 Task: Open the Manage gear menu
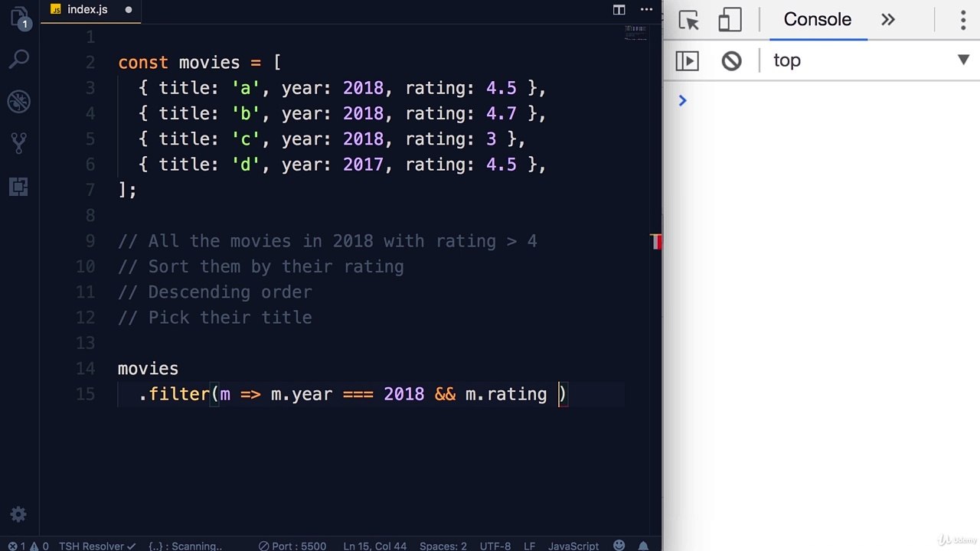pyautogui.click(x=19, y=514)
